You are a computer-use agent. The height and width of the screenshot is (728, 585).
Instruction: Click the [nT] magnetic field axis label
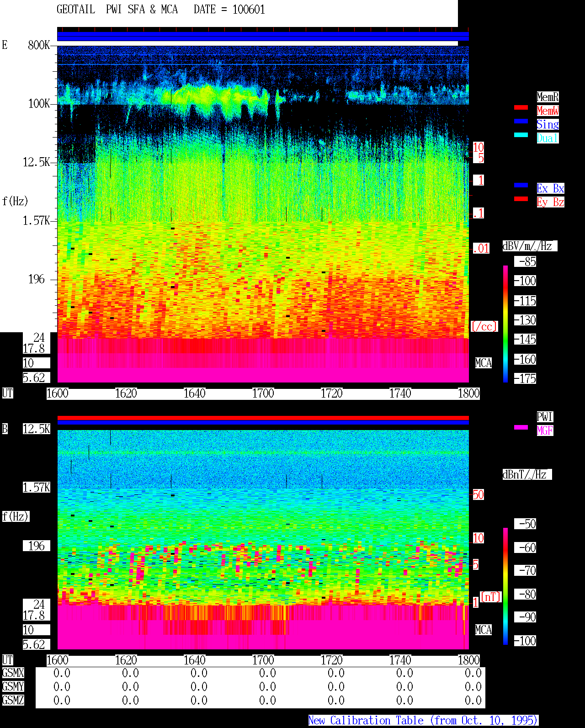[x=491, y=597]
